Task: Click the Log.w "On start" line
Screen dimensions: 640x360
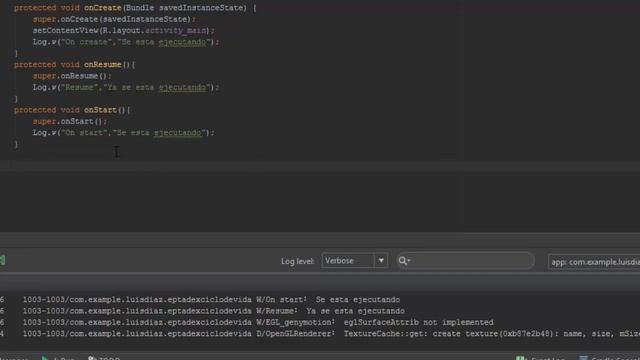Action: coord(124,133)
